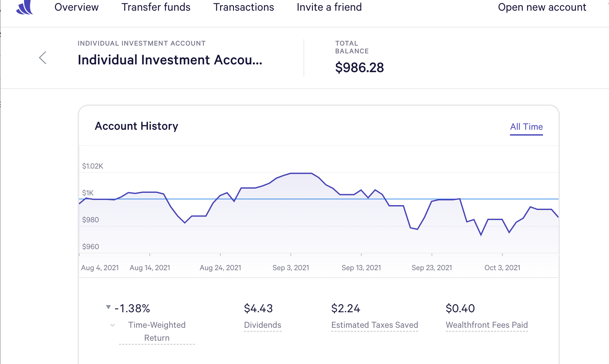
Task: Click the Dividends label
Action: point(262,325)
